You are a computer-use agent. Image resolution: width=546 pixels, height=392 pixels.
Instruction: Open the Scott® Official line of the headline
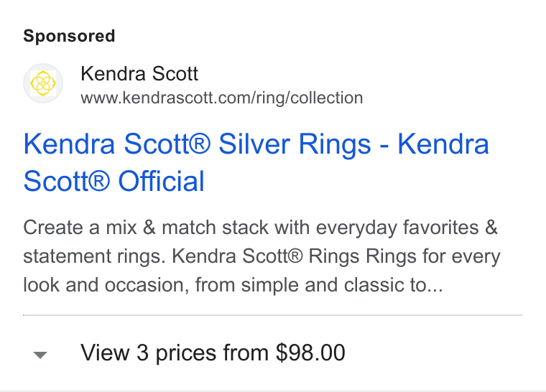pos(114,181)
